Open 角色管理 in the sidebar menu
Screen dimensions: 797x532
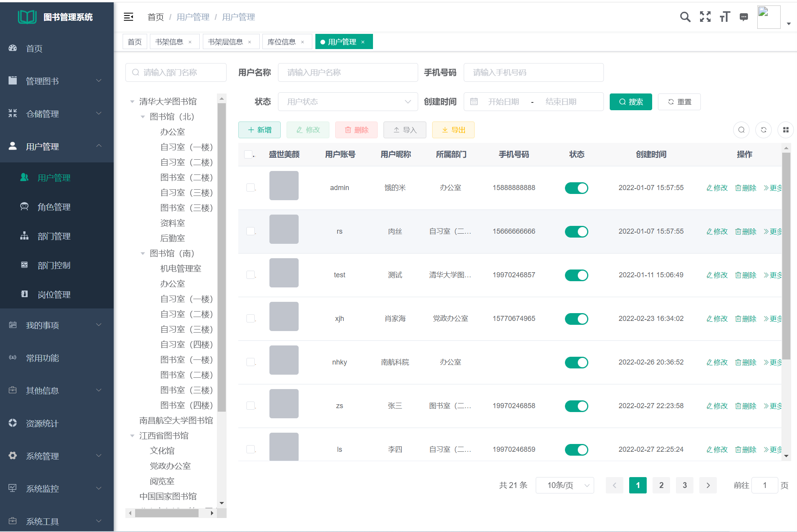click(54, 207)
